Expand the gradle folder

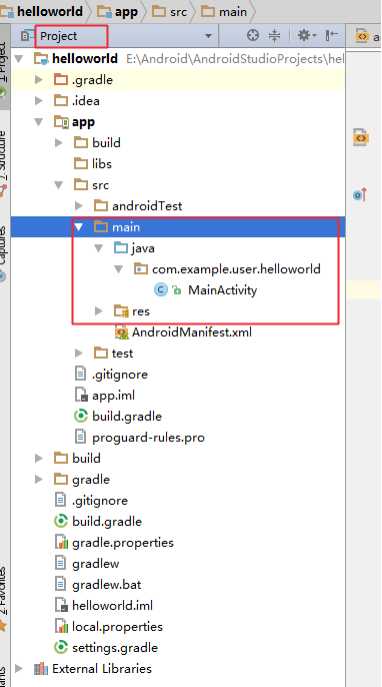[39, 479]
